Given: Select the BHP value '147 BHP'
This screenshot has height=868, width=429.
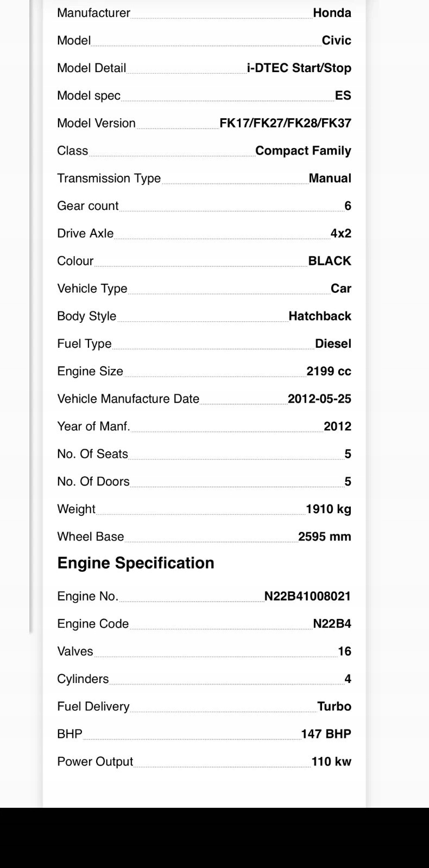Looking at the screenshot, I should tap(326, 735).
